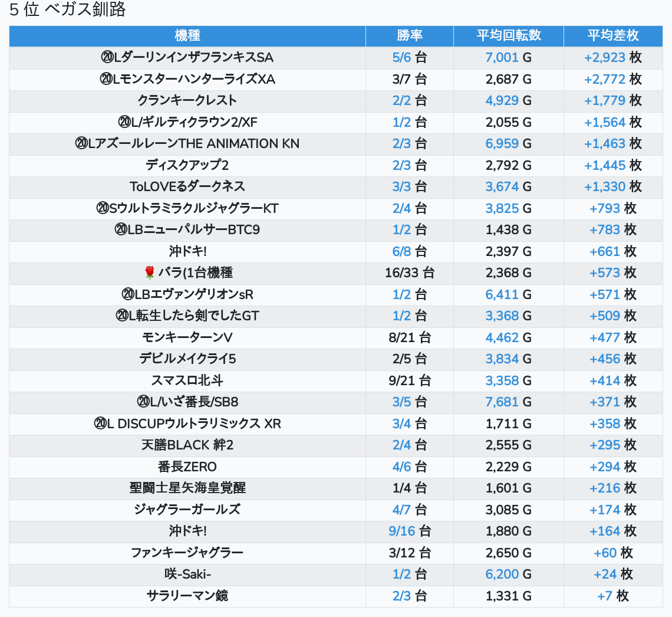The width and height of the screenshot is (672, 617).
Task: Click the spin count "7,001 G"
Action: [509, 57]
